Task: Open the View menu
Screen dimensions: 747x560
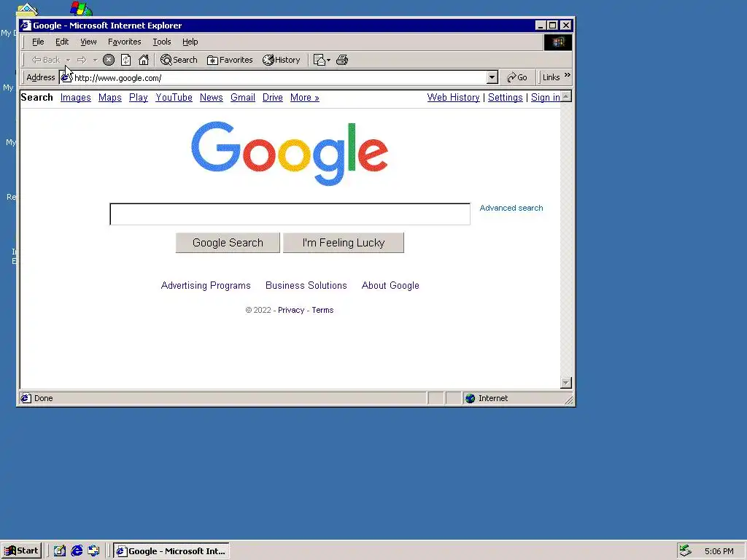Action: [x=88, y=42]
